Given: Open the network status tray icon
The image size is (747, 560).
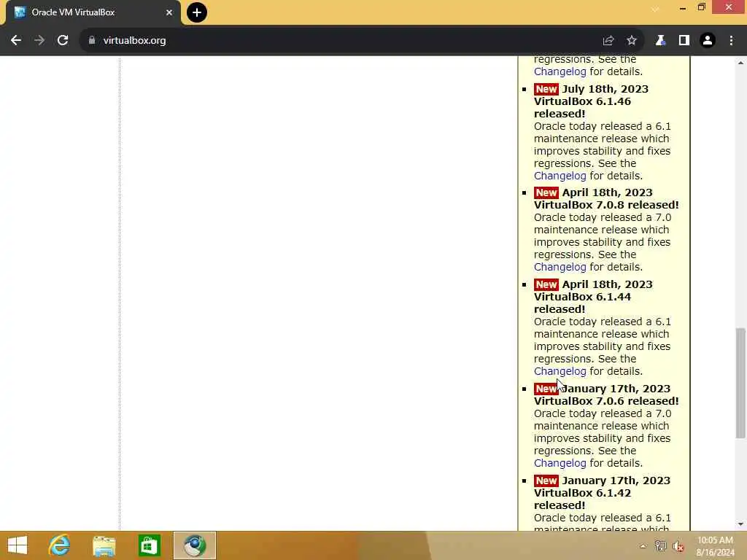Looking at the screenshot, I should point(660,546).
